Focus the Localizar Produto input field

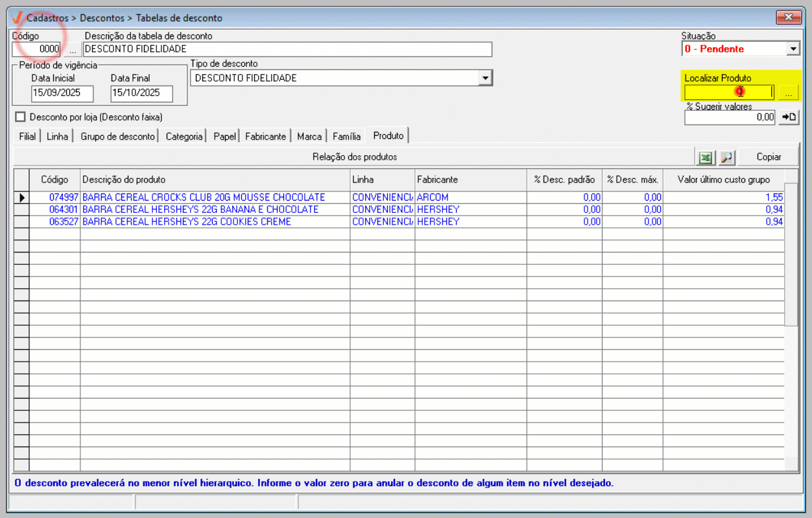pyautogui.click(x=728, y=93)
